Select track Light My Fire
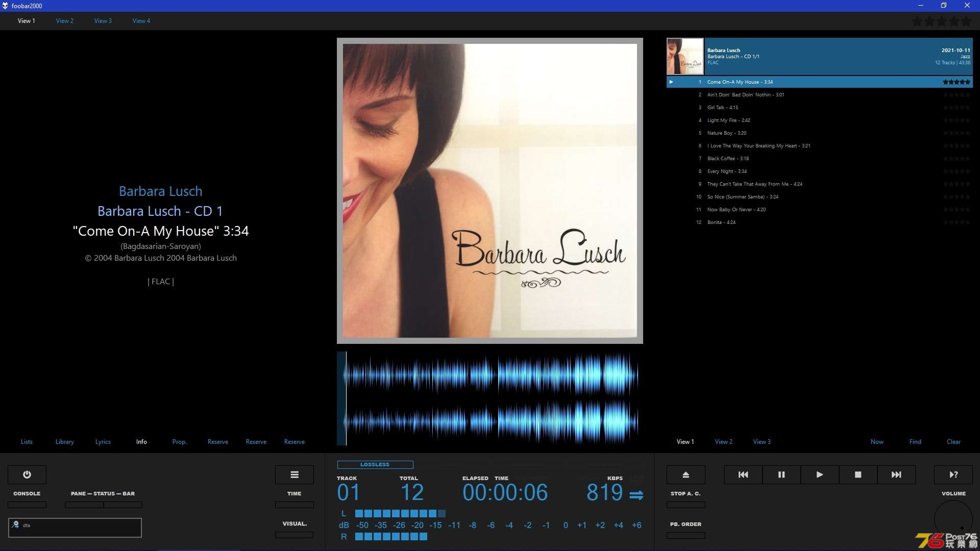Viewport: 980px width, 551px height. click(x=820, y=120)
